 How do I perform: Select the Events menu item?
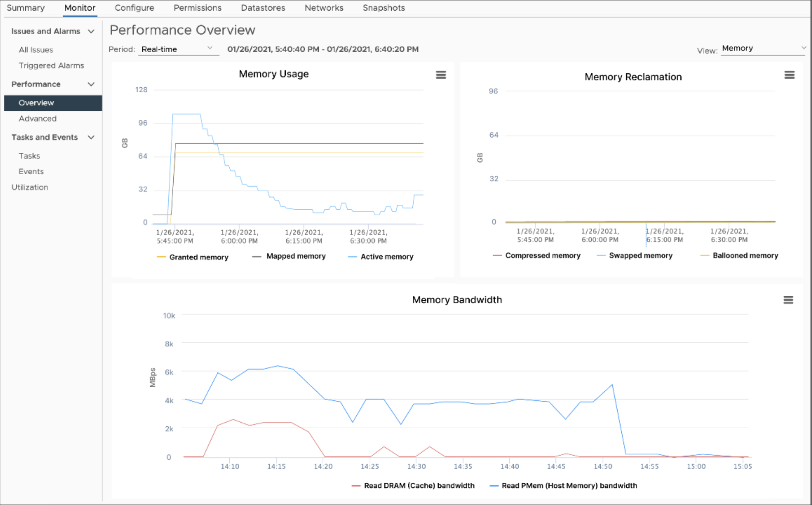point(31,171)
